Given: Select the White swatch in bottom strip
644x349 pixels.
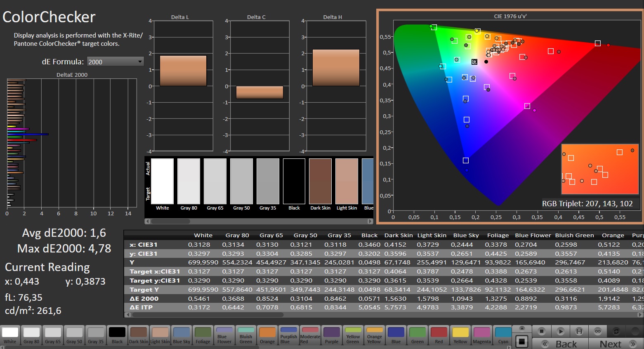Looking at the screenshot, I should point(10,335).
